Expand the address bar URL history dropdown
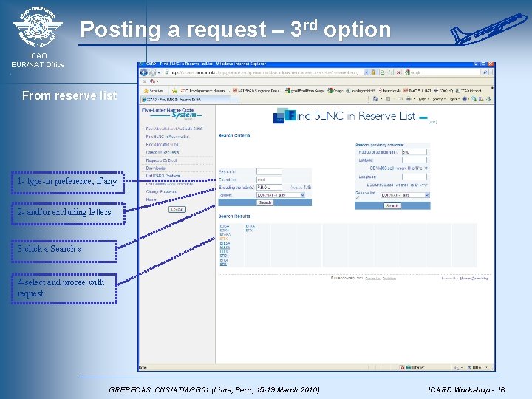Screen dimensions: 532x399 [x=366, y=72]
